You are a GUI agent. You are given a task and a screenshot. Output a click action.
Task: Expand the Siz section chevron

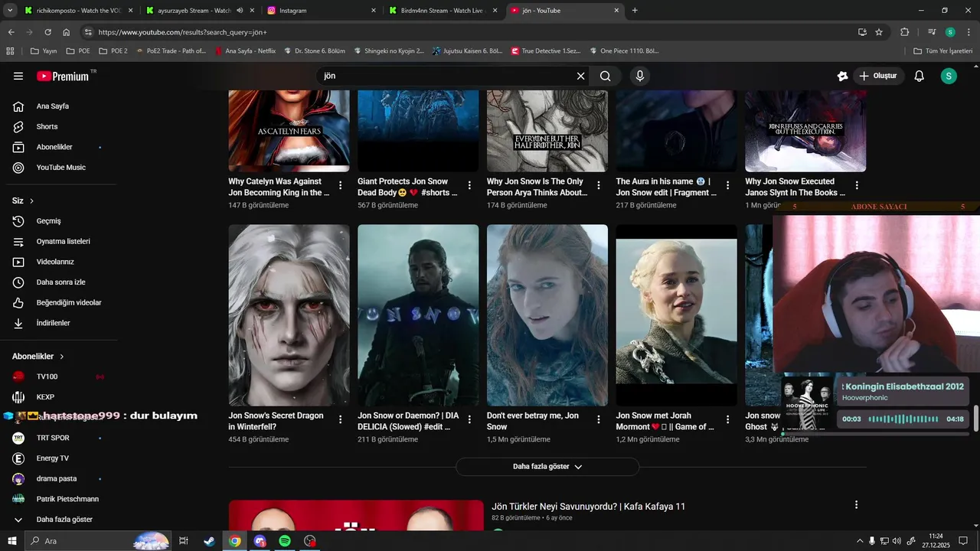[x=31, y=201]
